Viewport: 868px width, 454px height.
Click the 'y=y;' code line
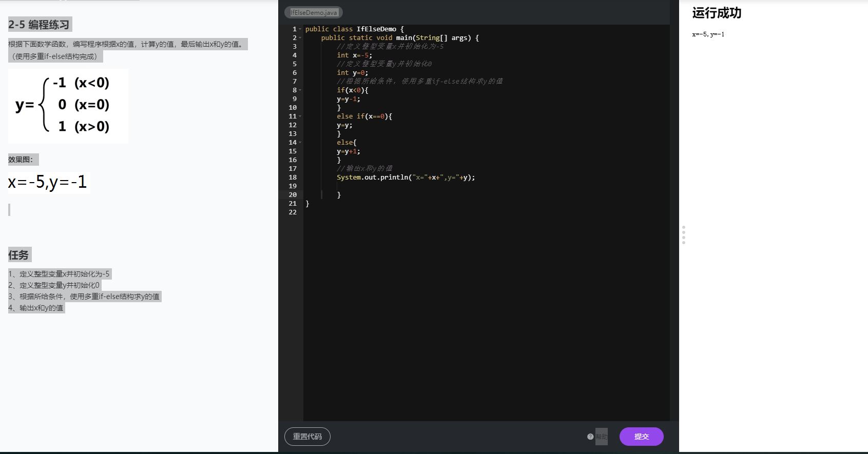point(344,125)
